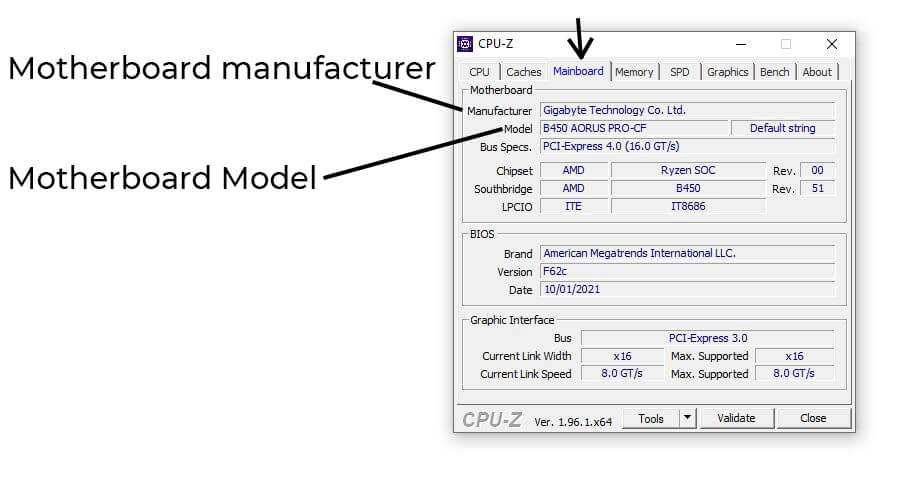
Task: Click the Close button at bottom right
Action: pyautogui.click(x=813, y=418)
